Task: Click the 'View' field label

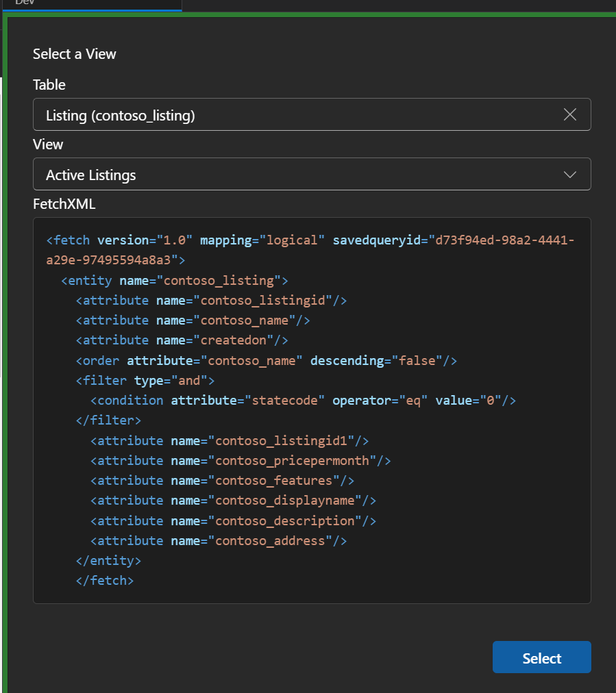Action: (x=48, y=144)
